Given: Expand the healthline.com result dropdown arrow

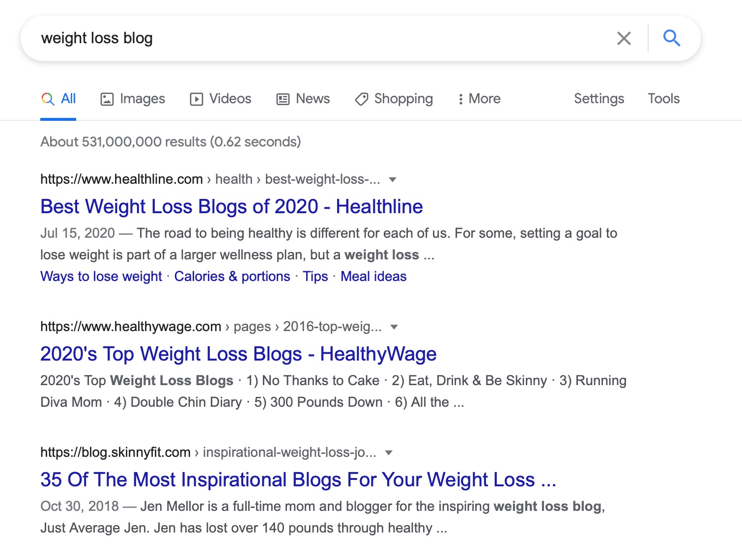Looking at the screenshot, I should click(x=392, y=180).
